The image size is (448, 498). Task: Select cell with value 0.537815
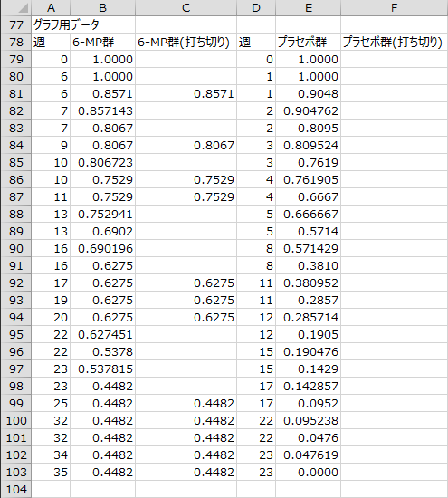pyautogui.click(x=102, y=369)
